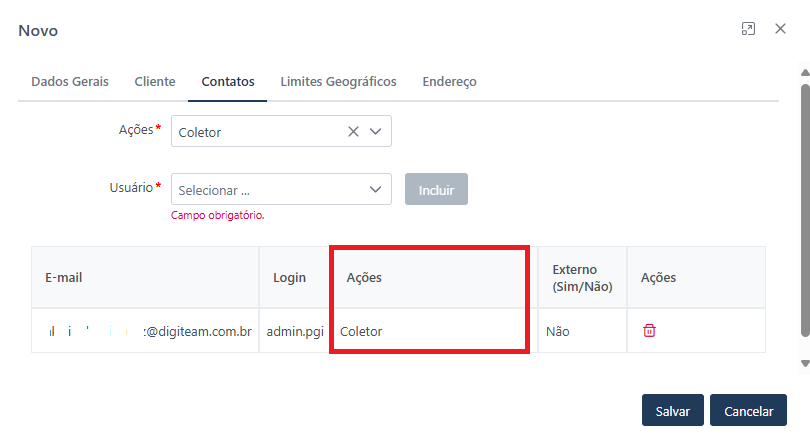Go to Limites Geográficos tab

tap(338, 82)
